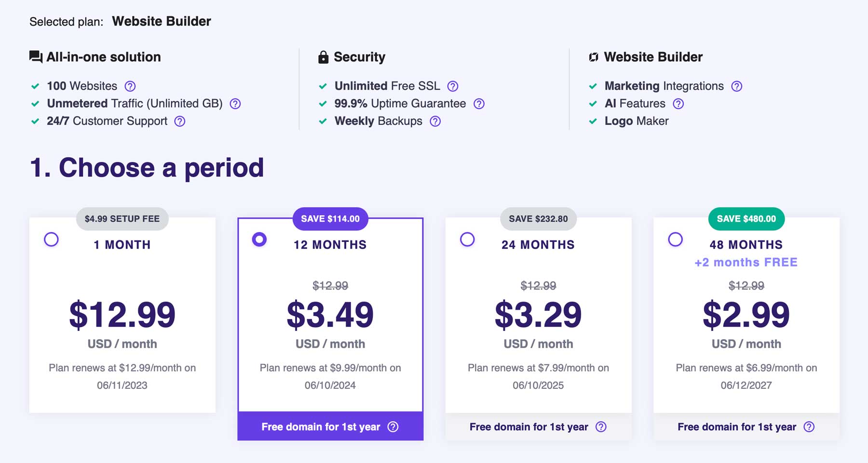Select the 48 Months billing period radio

675,239
